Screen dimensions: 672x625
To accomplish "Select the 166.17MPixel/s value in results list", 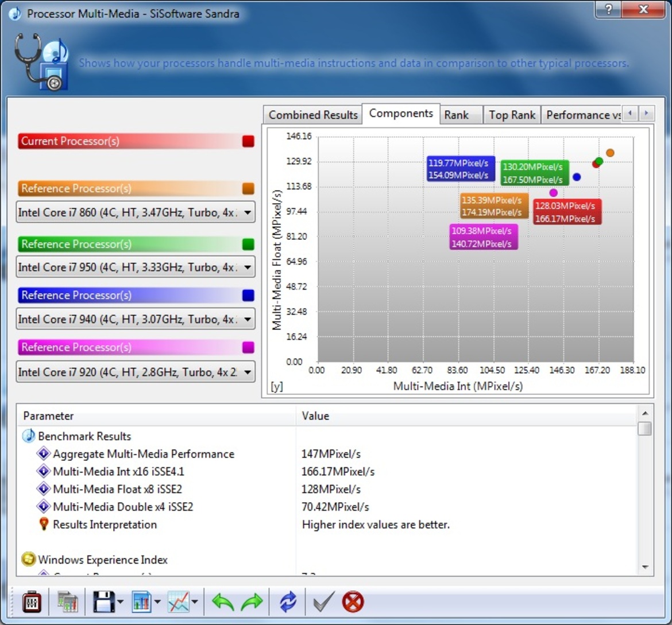I will 338,471.
